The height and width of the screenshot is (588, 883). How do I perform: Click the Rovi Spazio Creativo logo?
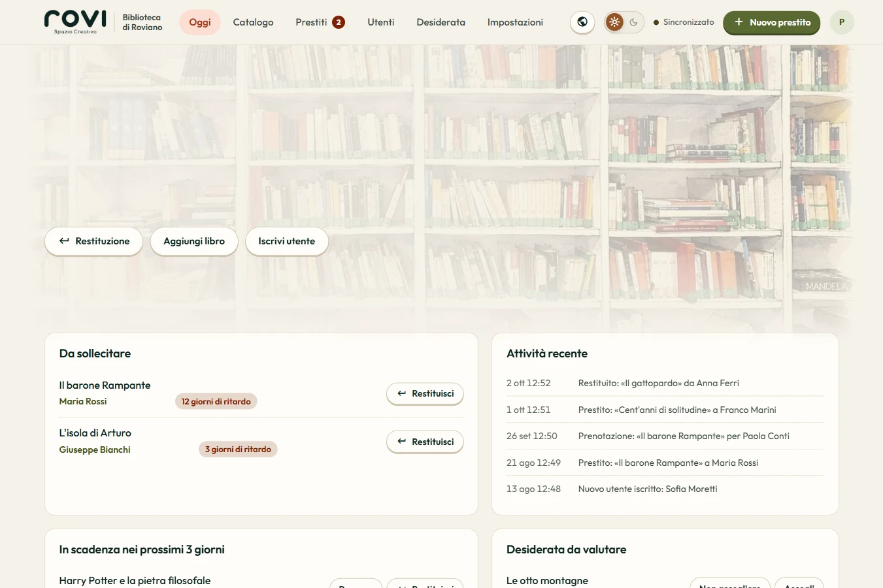tap(75, 22)
